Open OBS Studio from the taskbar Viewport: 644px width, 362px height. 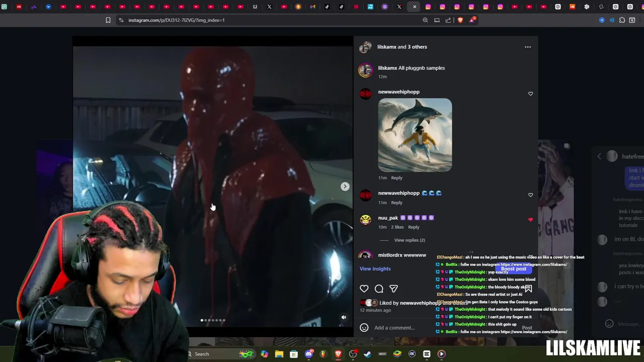click(x=353, y=354)
